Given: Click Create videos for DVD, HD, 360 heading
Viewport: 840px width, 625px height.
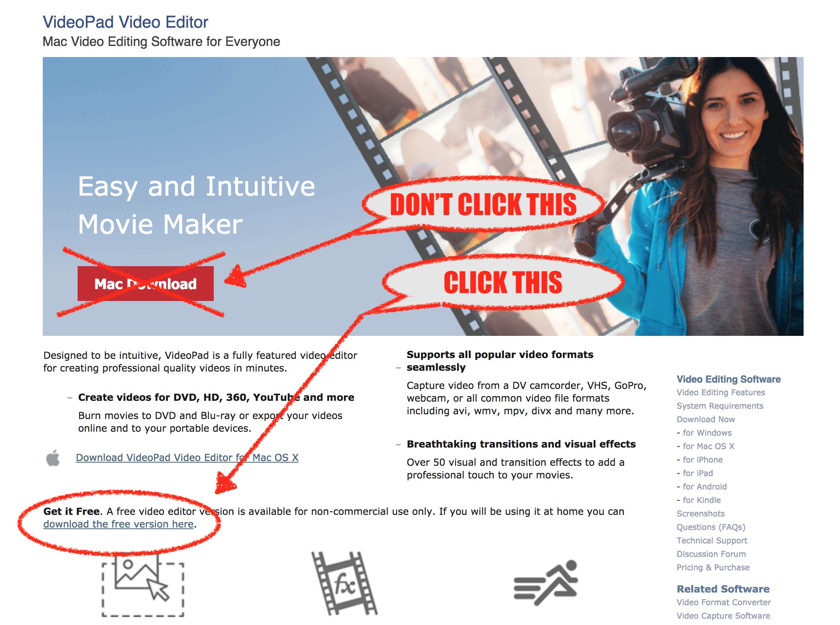Looking at the screenshot, I should tap(216, 397).
